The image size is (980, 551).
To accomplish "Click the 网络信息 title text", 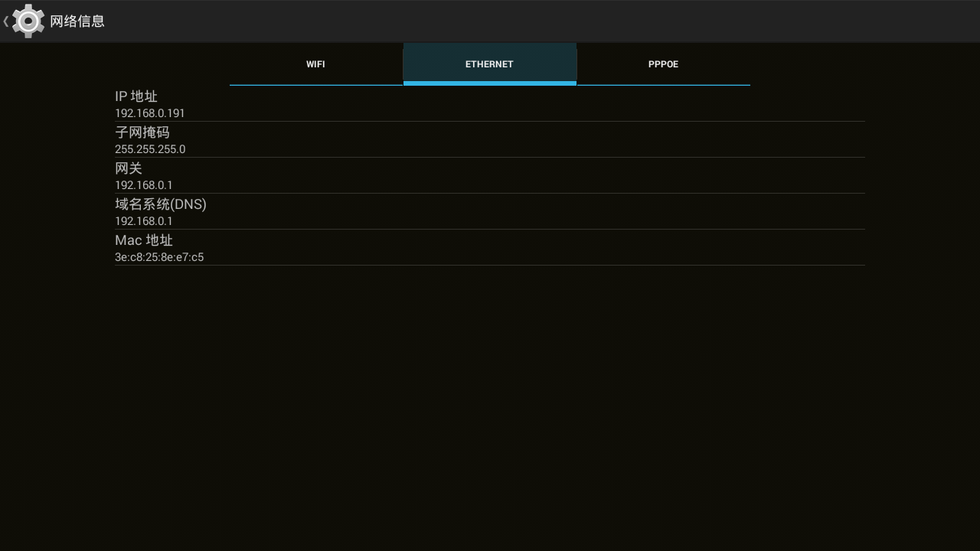I will 77,21.
